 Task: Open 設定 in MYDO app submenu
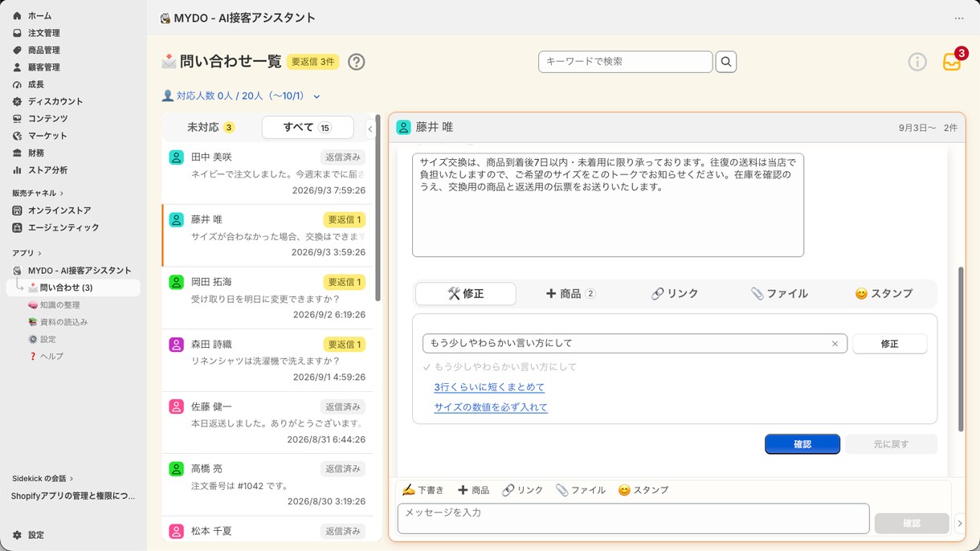point(47,340)
